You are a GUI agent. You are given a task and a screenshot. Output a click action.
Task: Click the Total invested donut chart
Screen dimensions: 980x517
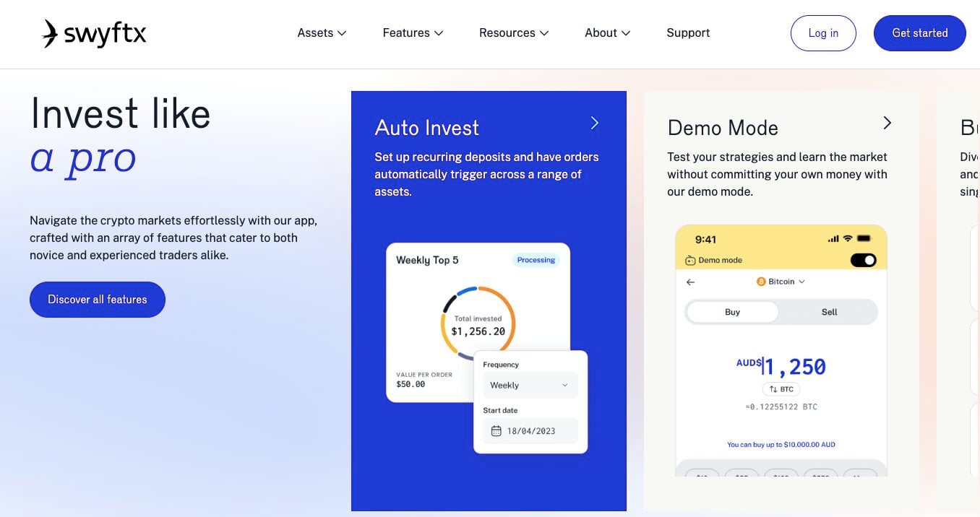[x=478, y=323]
